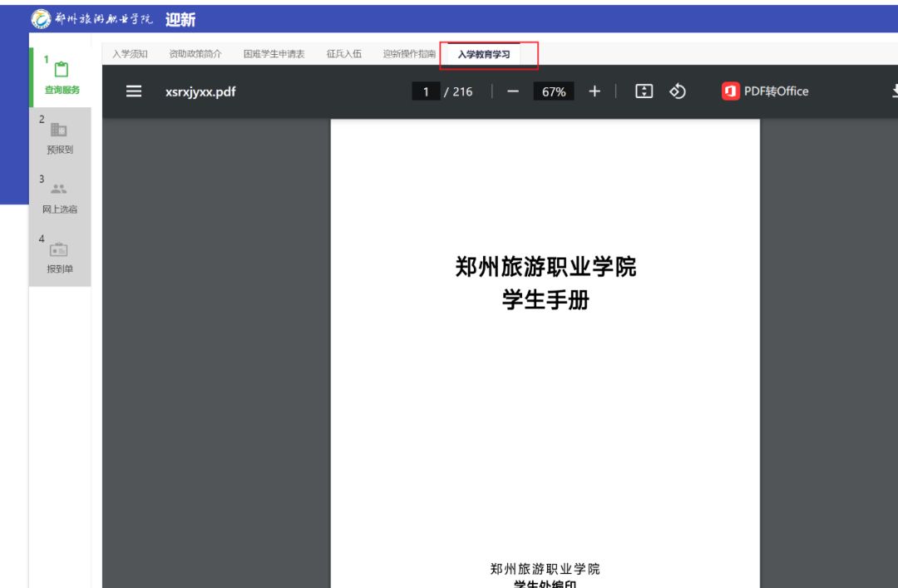Click the 67% zoom level field
This screenshot has width=898, height=588.
[553, 91]
